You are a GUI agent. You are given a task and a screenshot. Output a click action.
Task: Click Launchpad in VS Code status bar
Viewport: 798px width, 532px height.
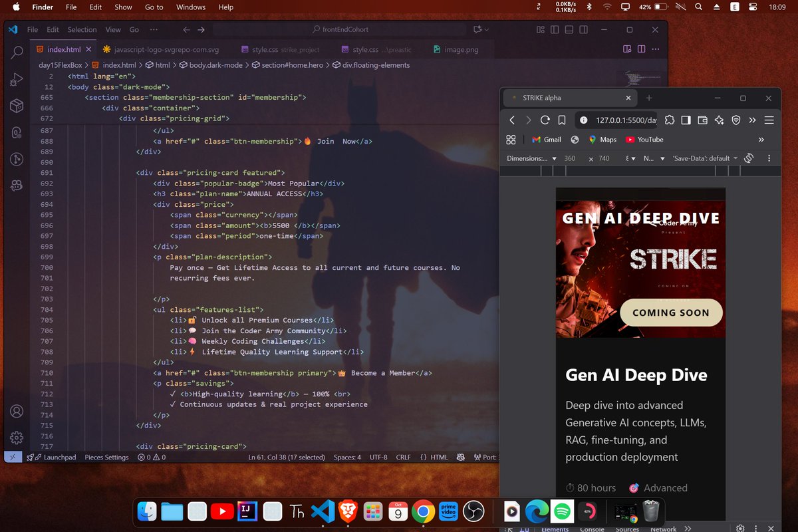coord(51,458)
